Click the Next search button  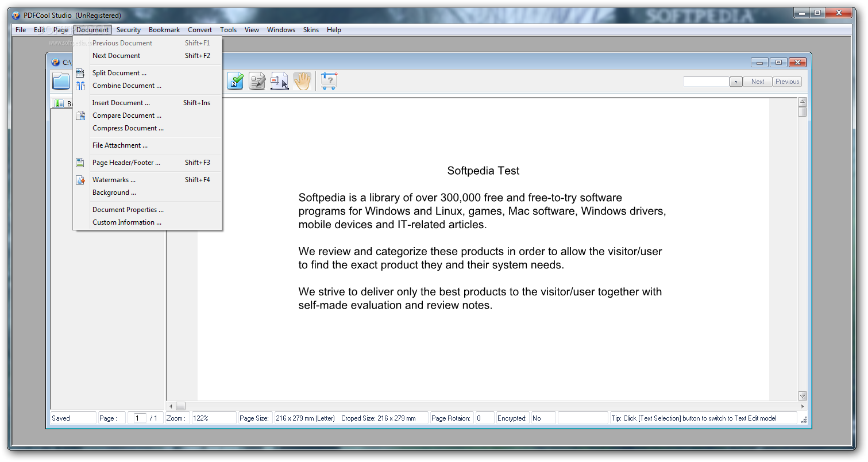click(758, 82)
